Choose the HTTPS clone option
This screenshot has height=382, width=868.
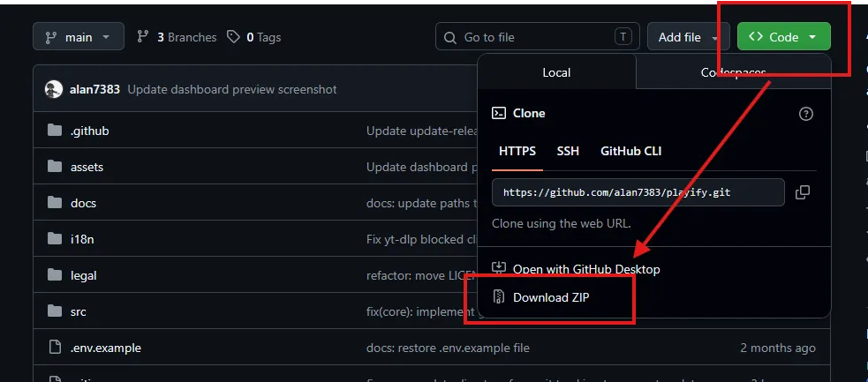pyautogui.click(x=517, y=151)
